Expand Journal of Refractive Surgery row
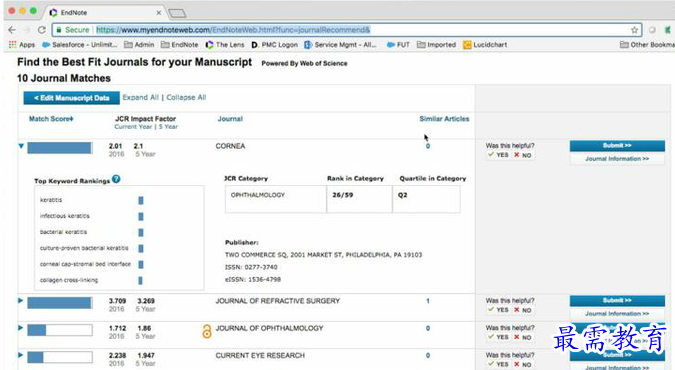 pyautogui.click(x=21, y=301)
